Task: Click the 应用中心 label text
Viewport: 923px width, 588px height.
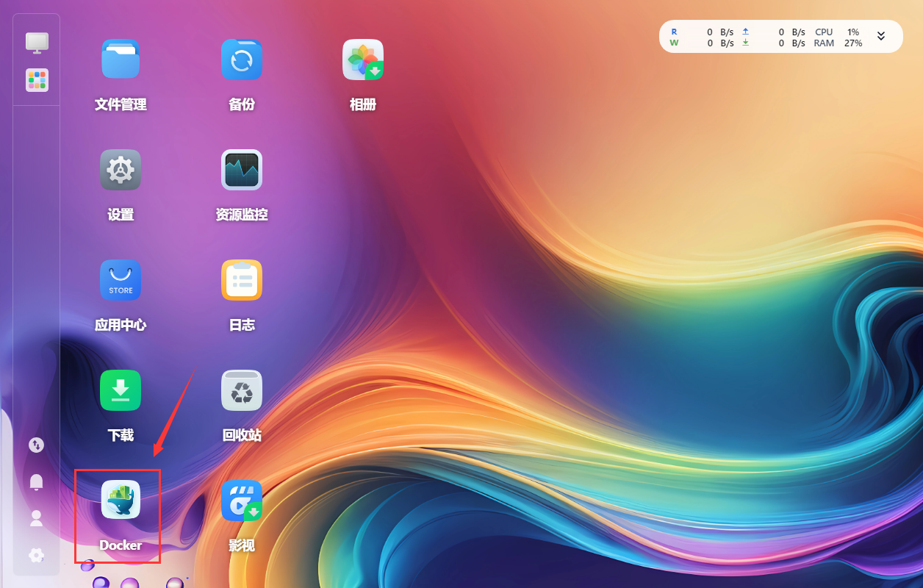Action: (121, 325)
